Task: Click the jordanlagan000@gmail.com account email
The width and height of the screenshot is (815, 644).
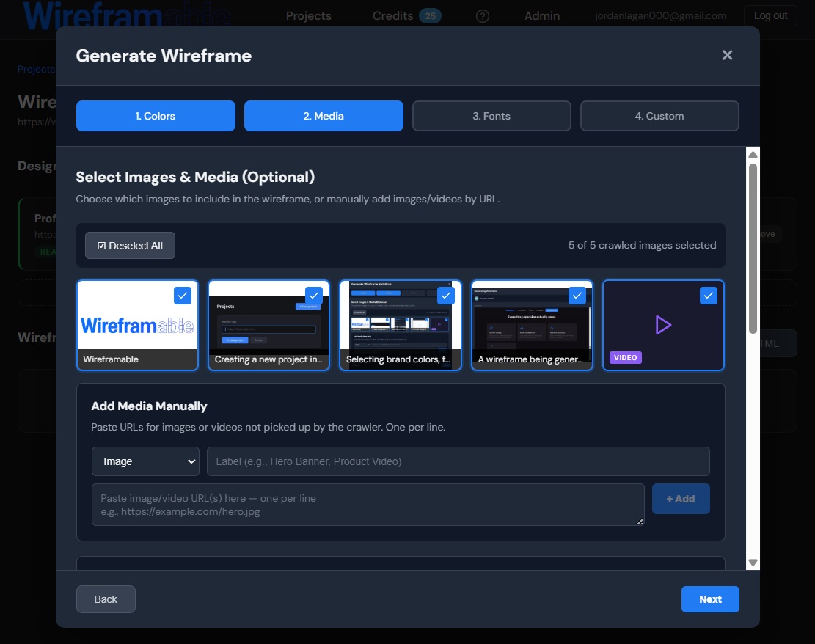Action: pyautogui.click(x=660, y=15)
